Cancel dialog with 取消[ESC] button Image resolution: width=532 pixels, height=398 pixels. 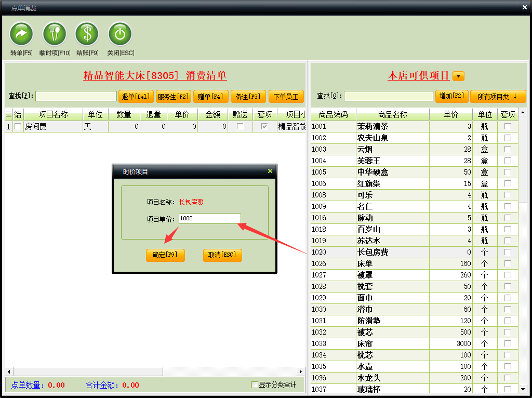click(222, 255)
